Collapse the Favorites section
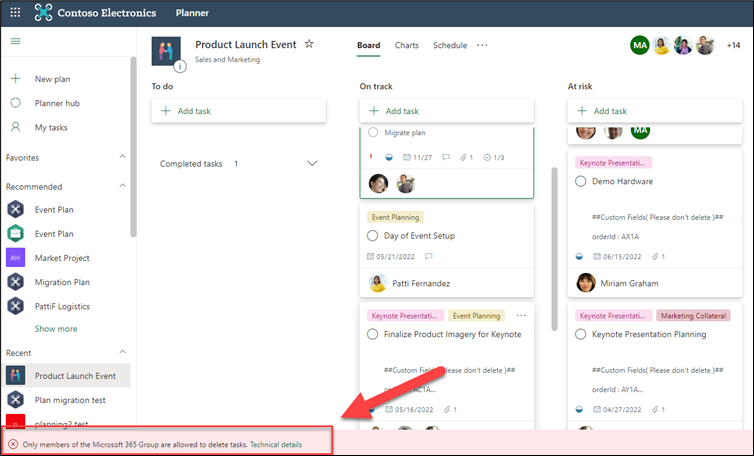The width and height of the screenshot is (754, 456). (123, 158)
